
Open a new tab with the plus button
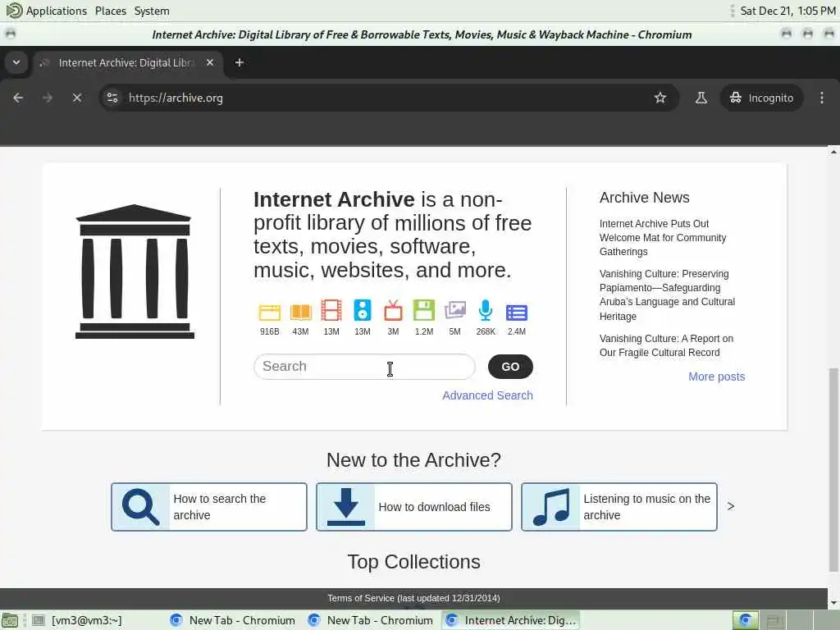coord(240,62)
